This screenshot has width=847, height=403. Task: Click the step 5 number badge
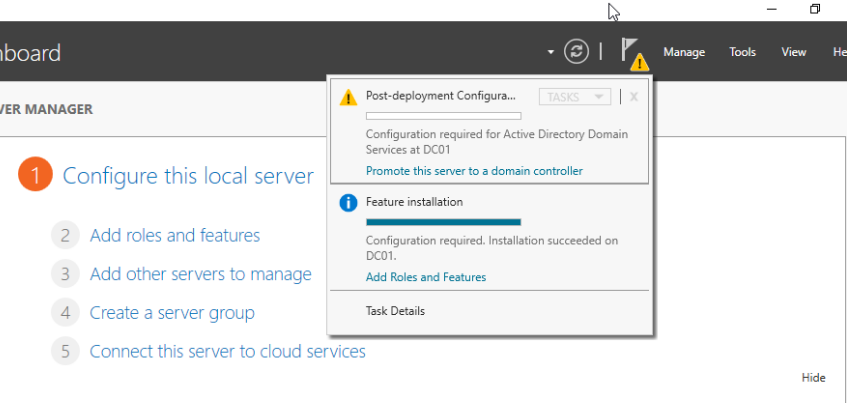pos(64,351)
